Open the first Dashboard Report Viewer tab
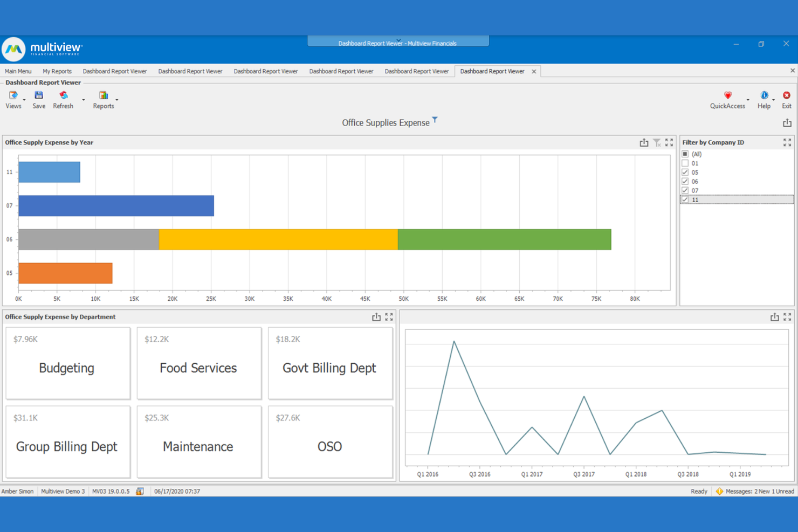Screen dimensions: 798x532 point(115,71)
